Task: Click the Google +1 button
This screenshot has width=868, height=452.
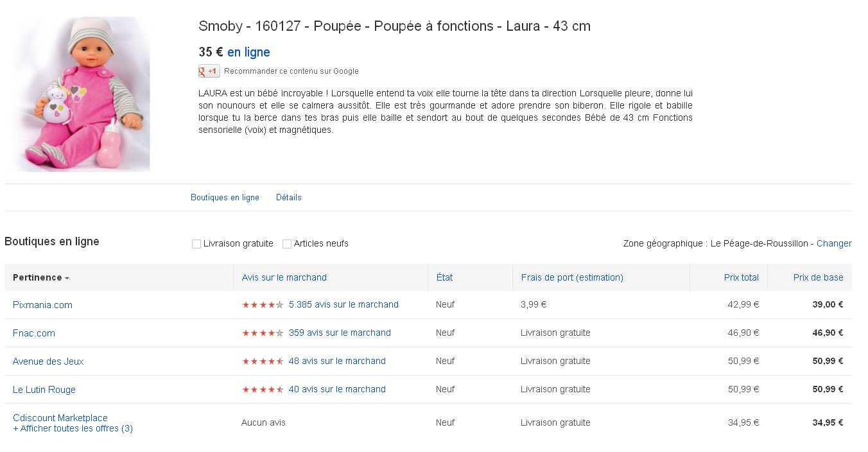Action: (209, 71)
